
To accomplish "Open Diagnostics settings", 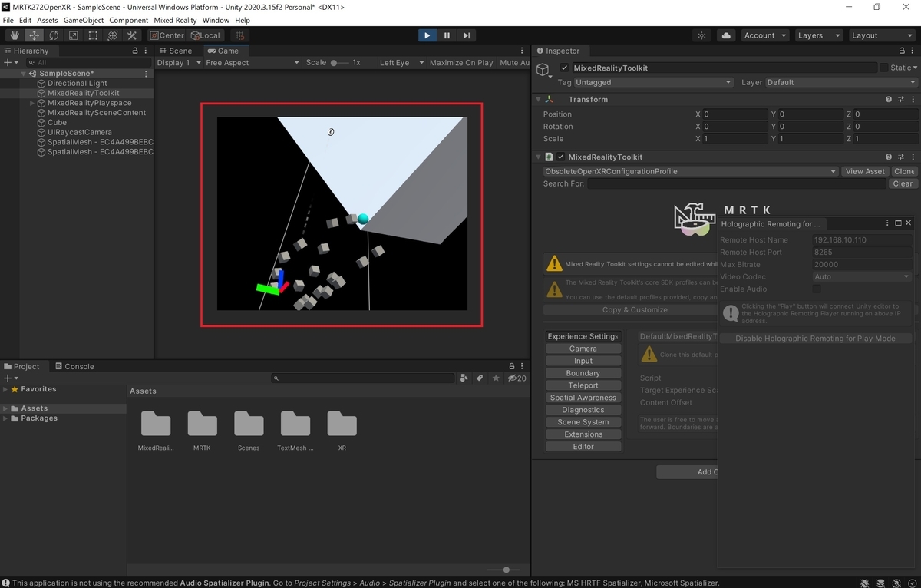I will (583, 410).
